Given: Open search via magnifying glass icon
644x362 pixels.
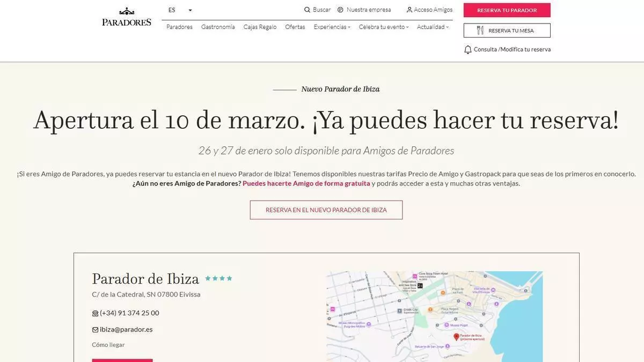Looking at the screenshot, I should point(307,10).
